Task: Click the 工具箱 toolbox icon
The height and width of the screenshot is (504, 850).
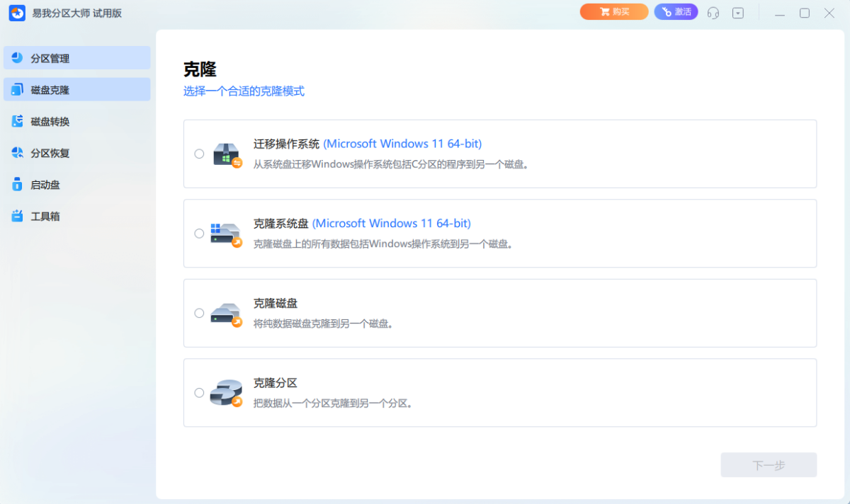Action: coord(18,216)
